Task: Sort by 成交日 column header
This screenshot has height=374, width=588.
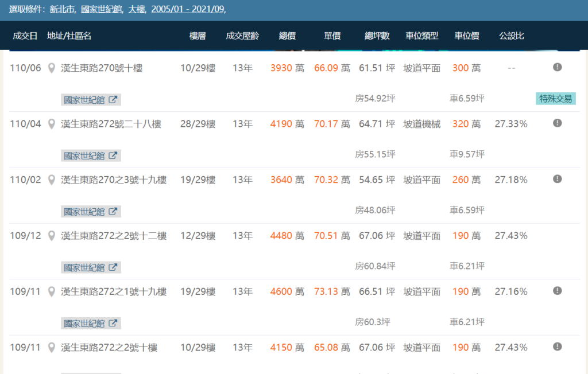Action: point(25,36)
